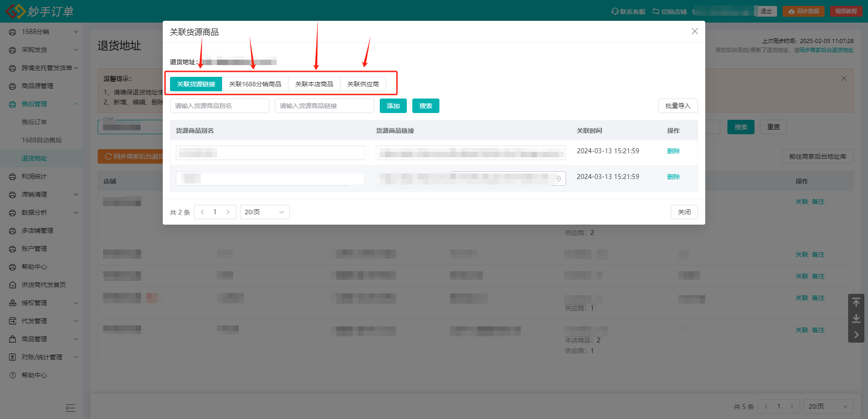Click the 请输入货源商品别名 input field
This screenshot has height=419, width=868.
(220, 106)
